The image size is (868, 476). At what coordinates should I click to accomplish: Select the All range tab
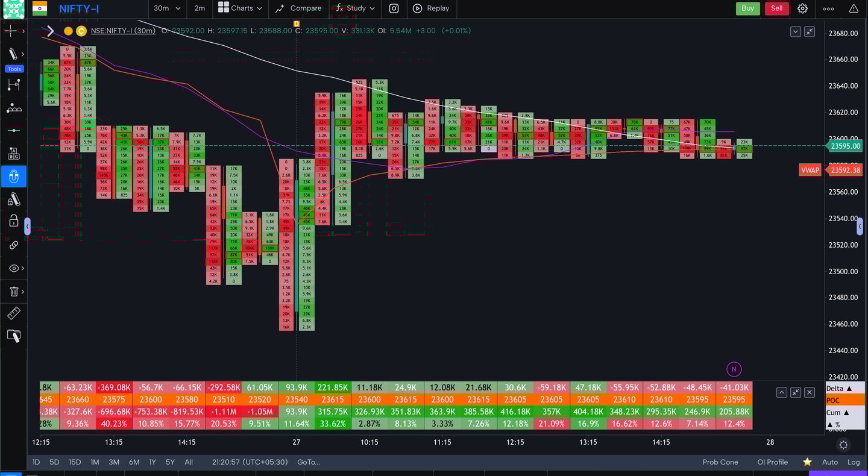tap(189, 462)
